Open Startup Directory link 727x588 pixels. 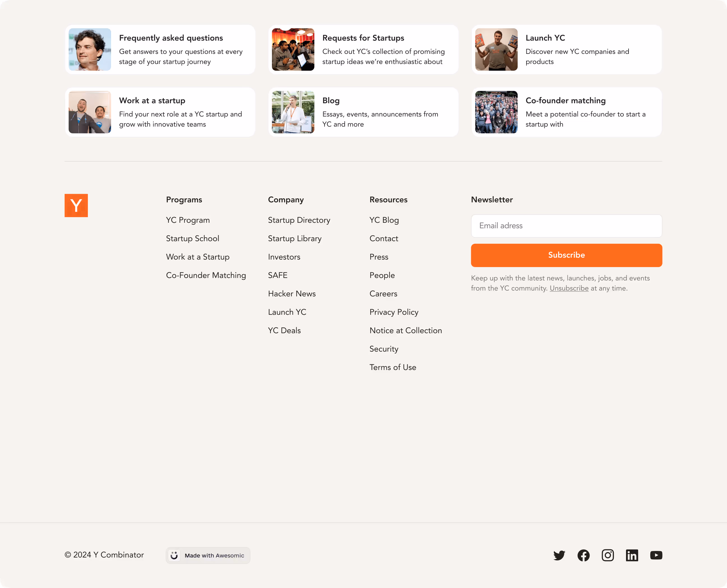pyautogui.click(x=299, y=220)
